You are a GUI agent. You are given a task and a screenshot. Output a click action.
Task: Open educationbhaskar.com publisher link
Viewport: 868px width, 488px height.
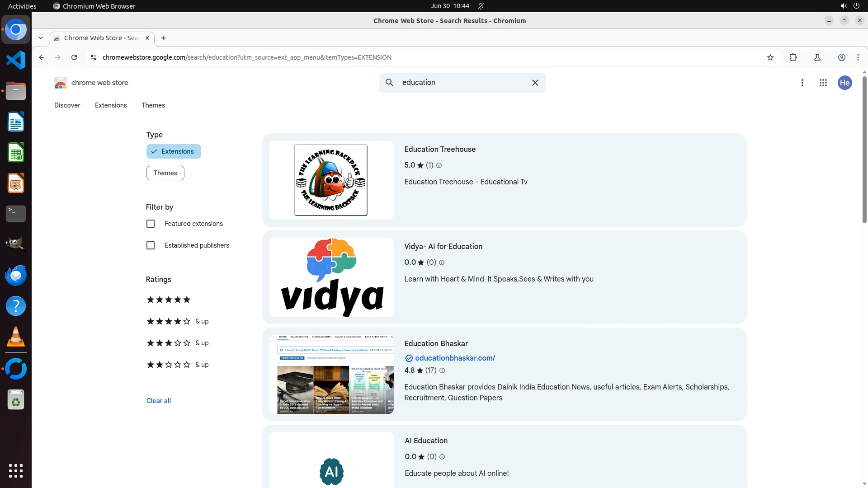point(454,358)
